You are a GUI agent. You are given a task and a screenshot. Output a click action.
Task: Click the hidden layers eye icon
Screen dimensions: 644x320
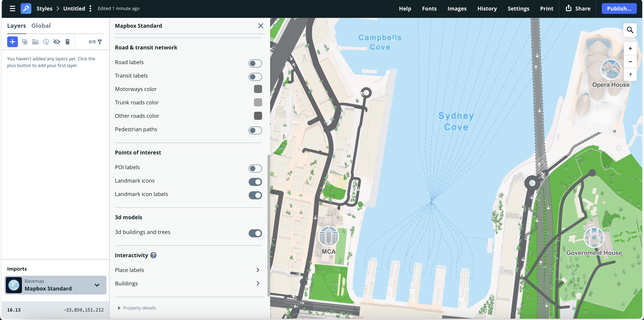pos(57,42)
